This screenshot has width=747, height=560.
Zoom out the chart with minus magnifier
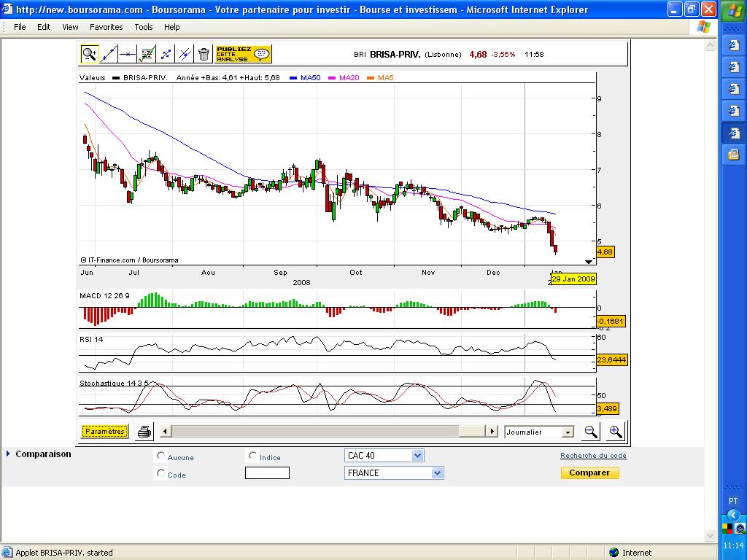[591, 432]
